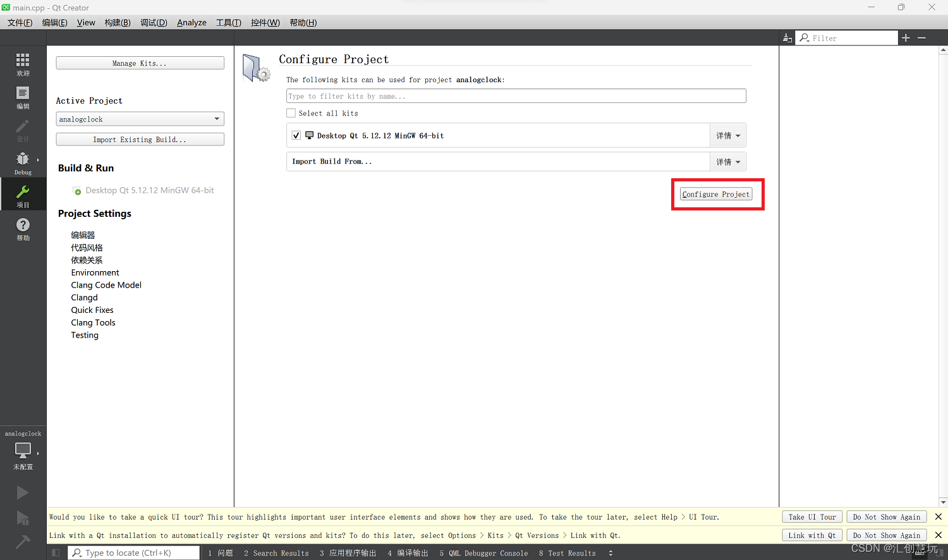Open 代码风格 project settings
The height and width of the screenshot is (560, 948).
click(x=87, y=248)
